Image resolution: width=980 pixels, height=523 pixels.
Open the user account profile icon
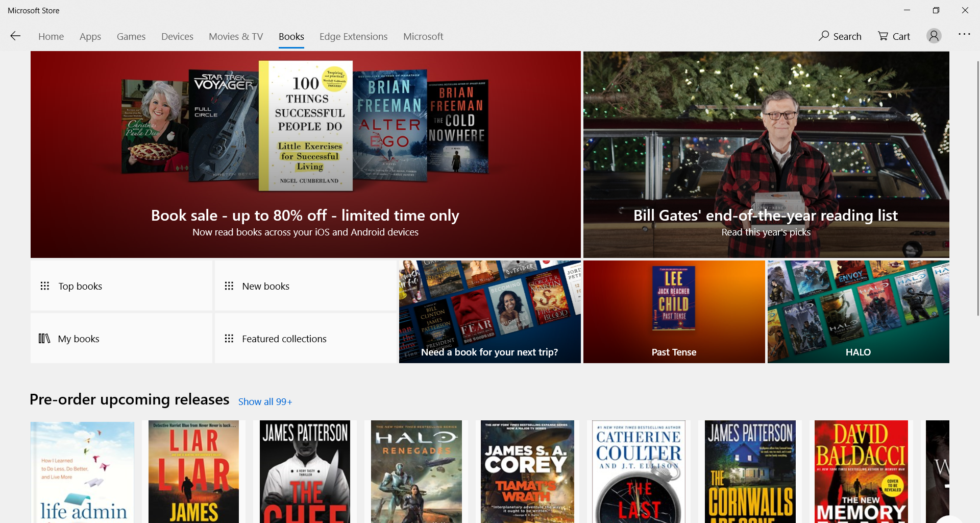pyautogui.click(x=934, y=36)
